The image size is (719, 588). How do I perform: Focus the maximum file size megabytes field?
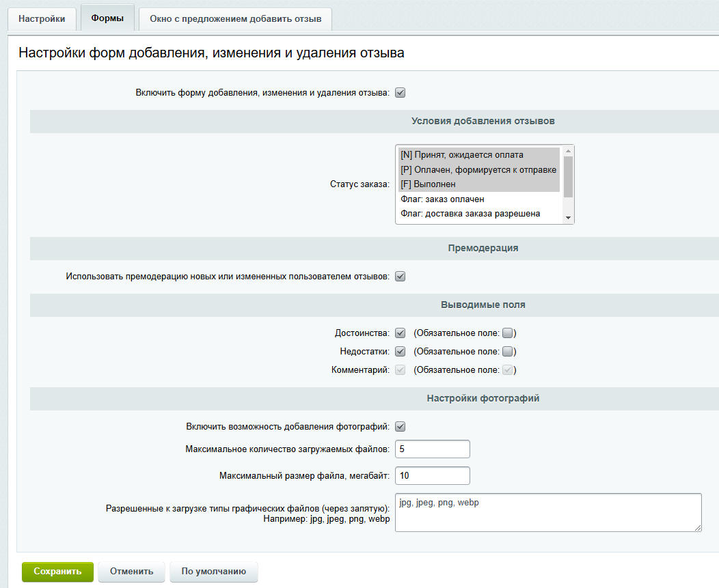pos(433,475)
